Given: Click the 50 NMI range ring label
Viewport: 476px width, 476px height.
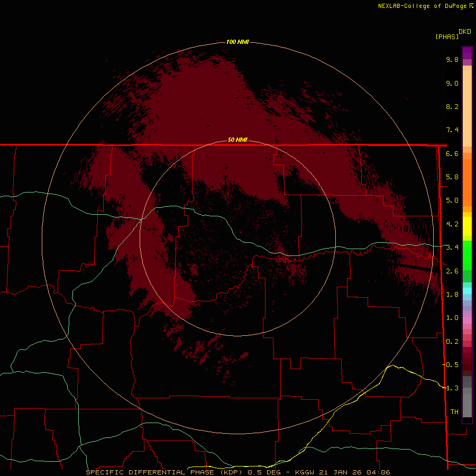Looking at the screenshot, I should [237, 140].
